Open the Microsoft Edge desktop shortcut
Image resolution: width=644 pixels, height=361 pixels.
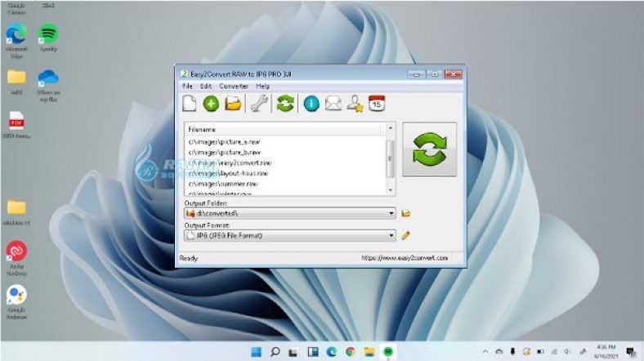16,40
